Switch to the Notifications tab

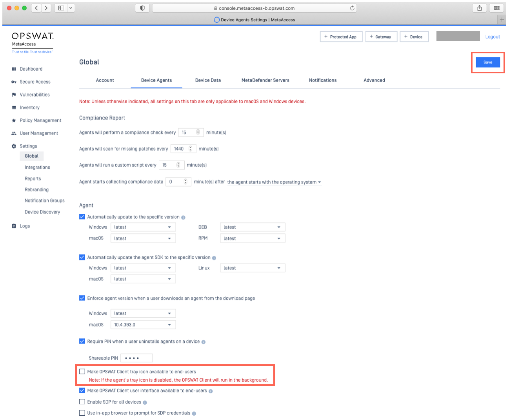[323, 80]
